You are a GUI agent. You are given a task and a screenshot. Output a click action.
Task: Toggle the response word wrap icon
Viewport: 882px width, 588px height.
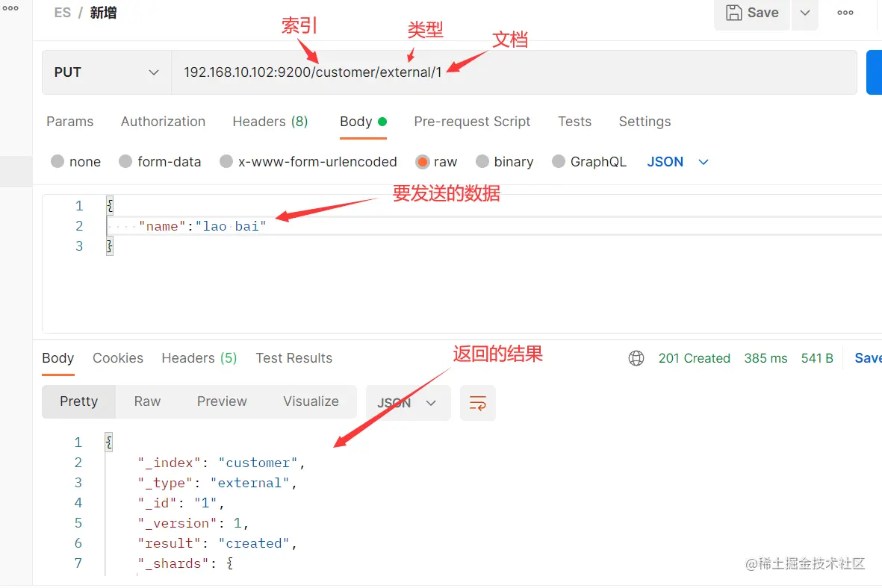[x=477, y=402]
